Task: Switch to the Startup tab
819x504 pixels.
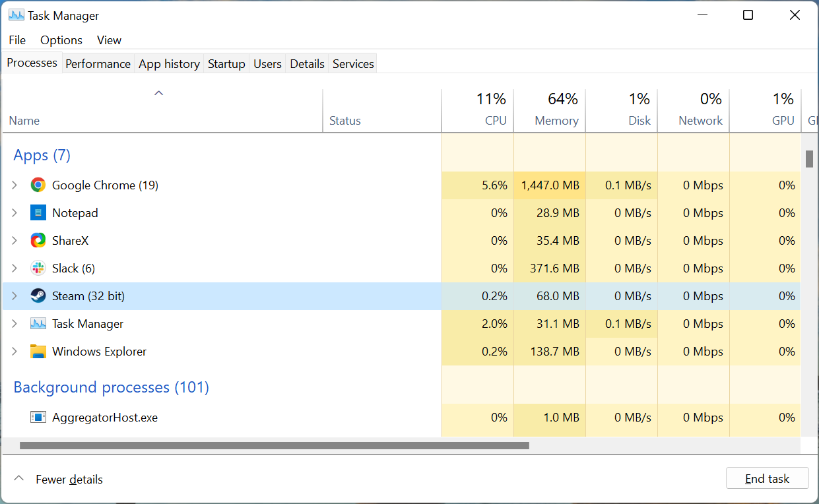Action: [x=226, y=64]
